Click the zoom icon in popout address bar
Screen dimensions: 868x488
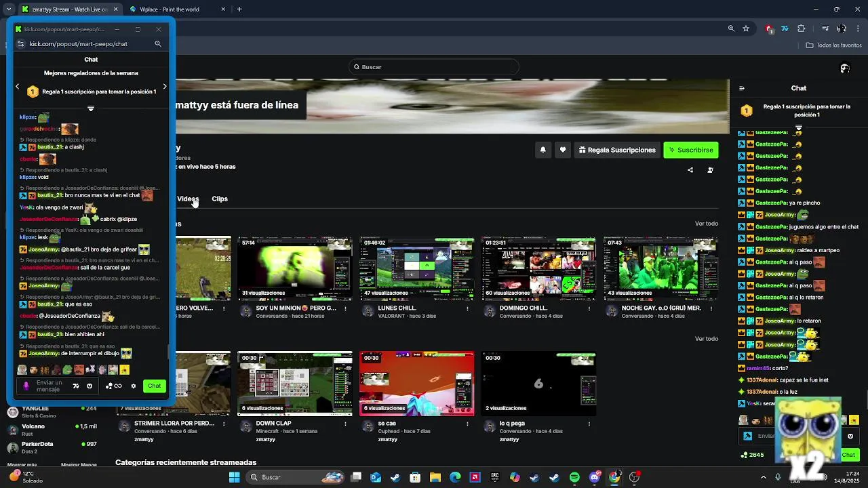coord(158,44)
